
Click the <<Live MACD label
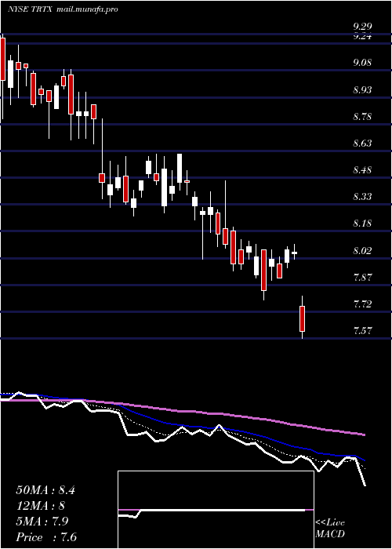point(330,529)
